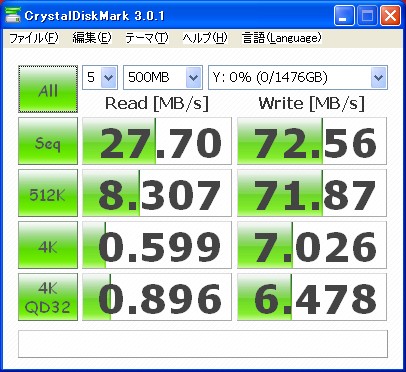Open the drive selector showing Y: 0%

298,77
